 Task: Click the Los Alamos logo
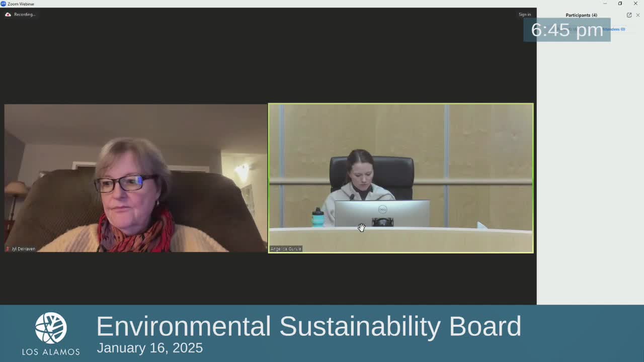click(x=51, y=334)
